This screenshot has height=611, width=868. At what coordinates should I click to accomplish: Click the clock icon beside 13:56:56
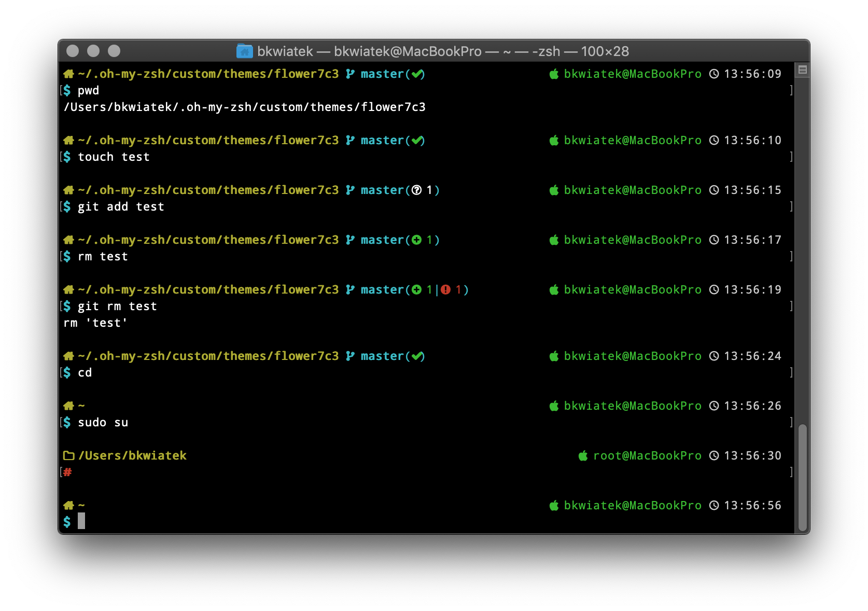point(714,505)
